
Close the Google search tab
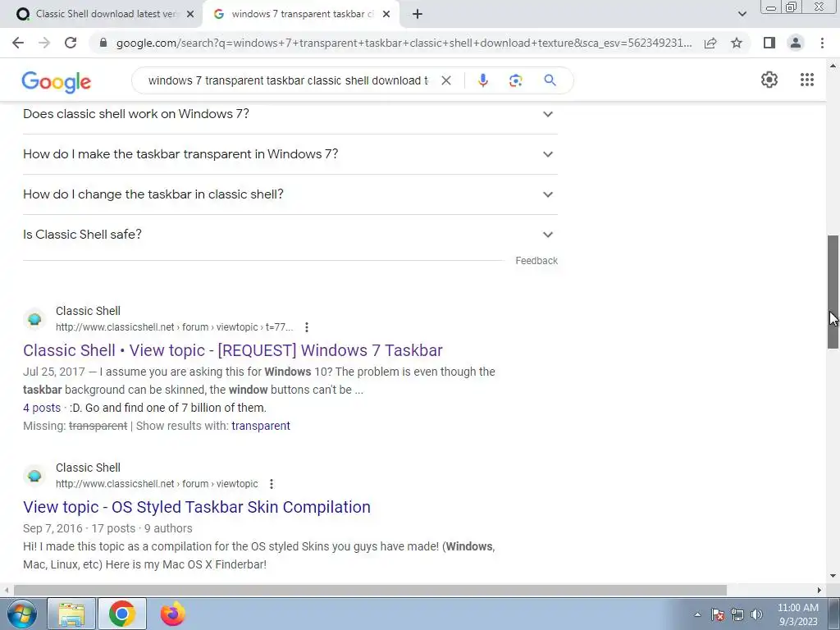(386, 14)
